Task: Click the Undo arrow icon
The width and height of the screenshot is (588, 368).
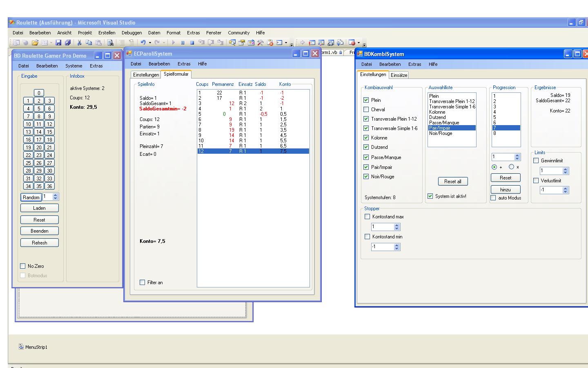Action: coord(143,43)
